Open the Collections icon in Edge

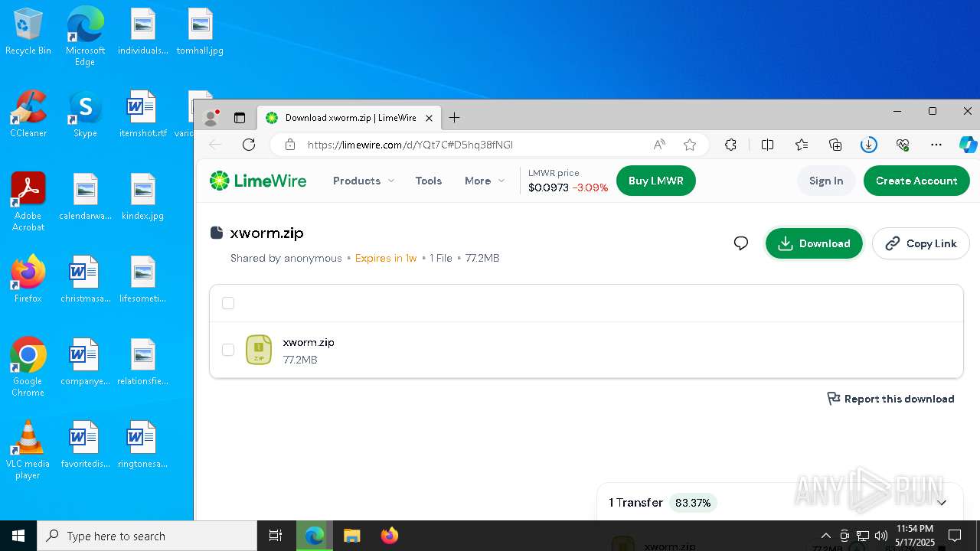click(x=835, y=145)
